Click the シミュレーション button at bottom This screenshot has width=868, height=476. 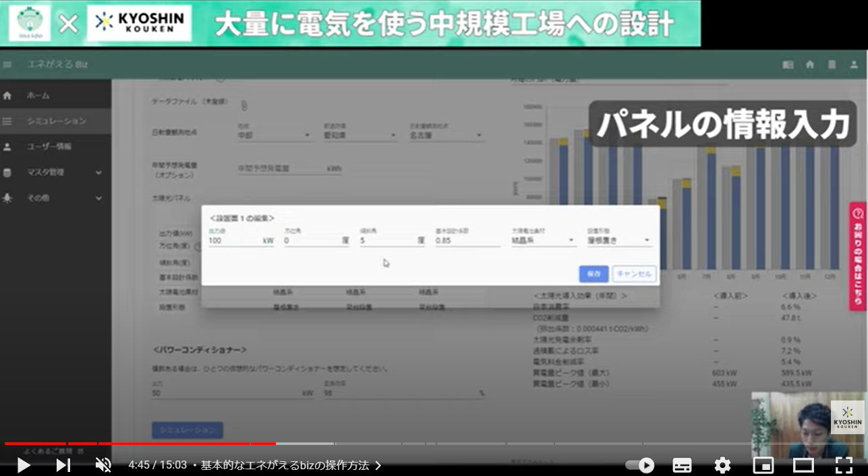tap(187, 430)
